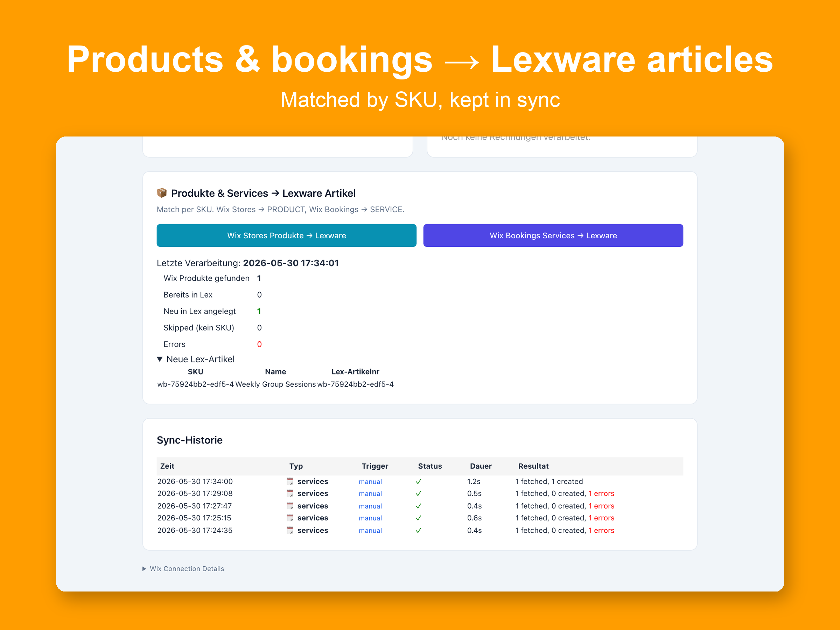Viewport: 840px width, 630px height.
Task: Click the Resultat column header
Action: coord(533,466)
